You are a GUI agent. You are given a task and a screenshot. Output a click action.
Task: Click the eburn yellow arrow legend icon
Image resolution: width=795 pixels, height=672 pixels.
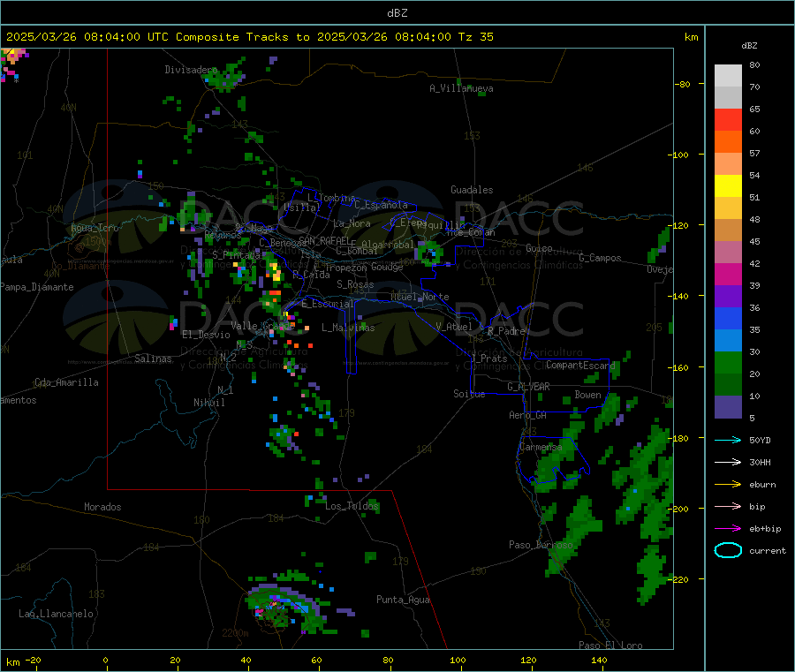[728, 485]
